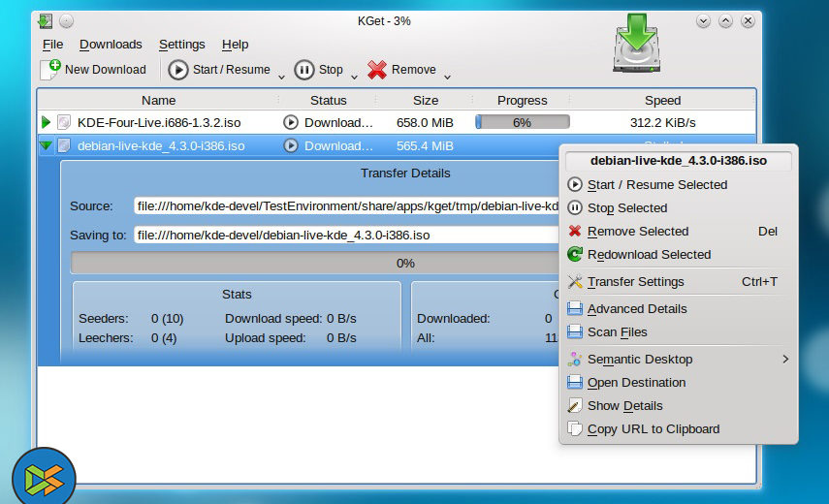Click green refresh icon beside Redownload Selected
The image size is (829, 504).
575,254
